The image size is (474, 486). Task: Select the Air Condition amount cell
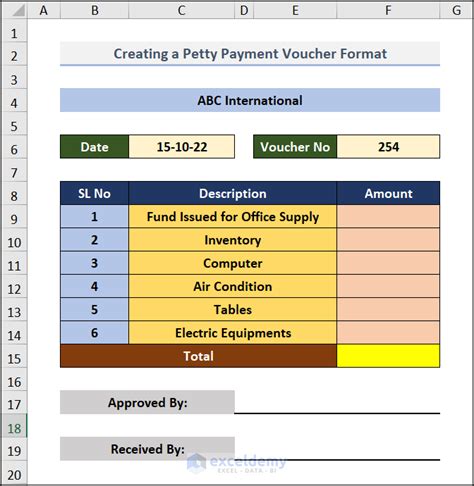[x=388, y=286]
